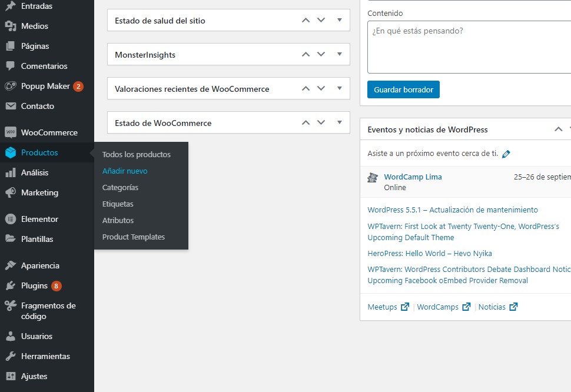Image resolution: width=571 pixels, height=392 pixels.
Task: Click the pencil icon to edit event location
Action: (506, 154)
